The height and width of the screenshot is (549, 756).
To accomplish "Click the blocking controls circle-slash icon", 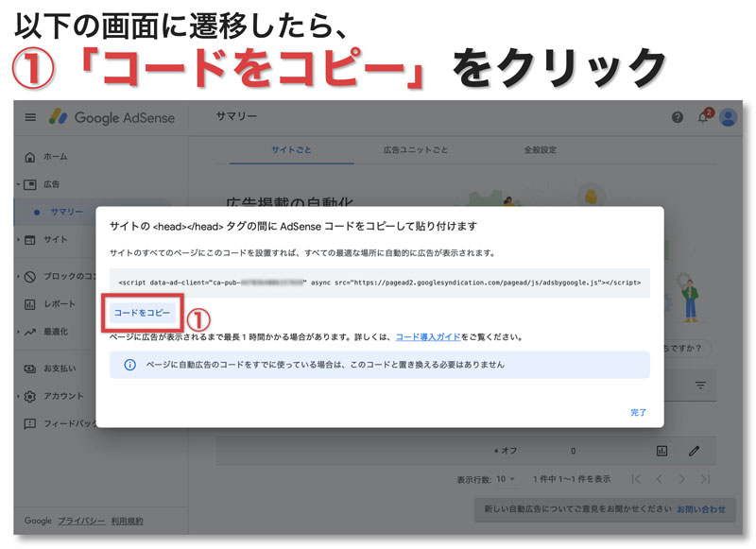I will pyautogui.click(x=30, y=277).
